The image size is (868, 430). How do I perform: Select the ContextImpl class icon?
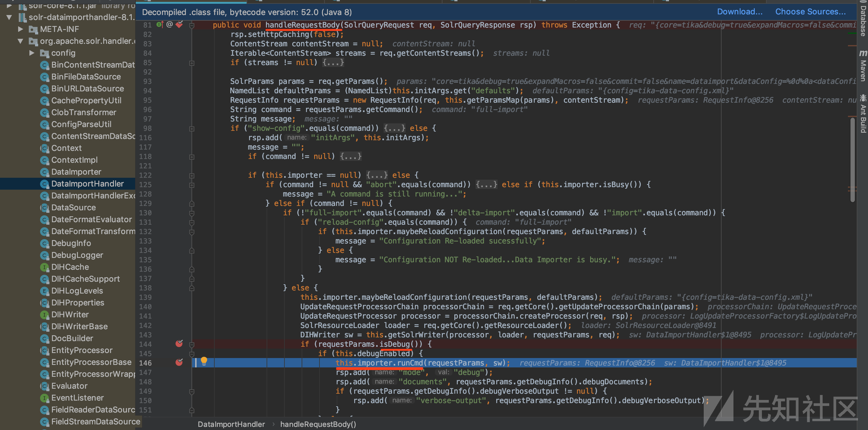[x=44, y=160]
